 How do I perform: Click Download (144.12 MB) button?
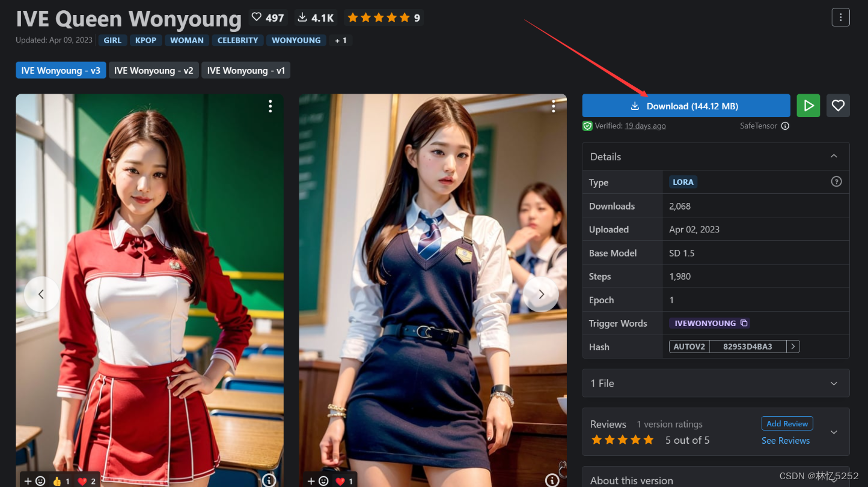(x=686, y=106)
